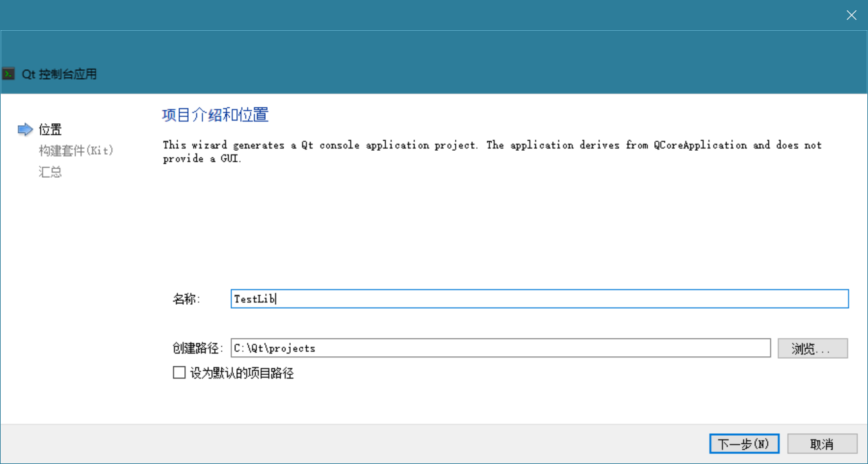Image resolution: width=868 pixels, height=464 pixels.
Task: Proceed with the 下一步(N) button
Action: [743, 444]
